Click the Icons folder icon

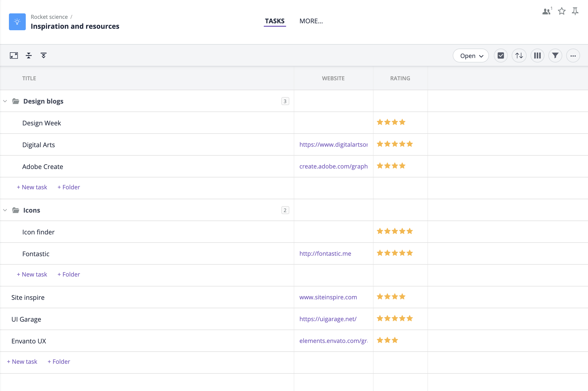point(16,210)
